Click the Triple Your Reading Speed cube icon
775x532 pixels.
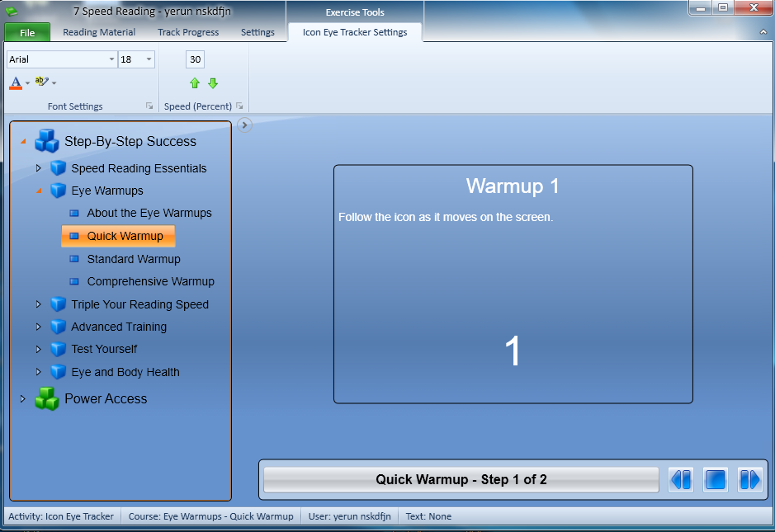59,304
